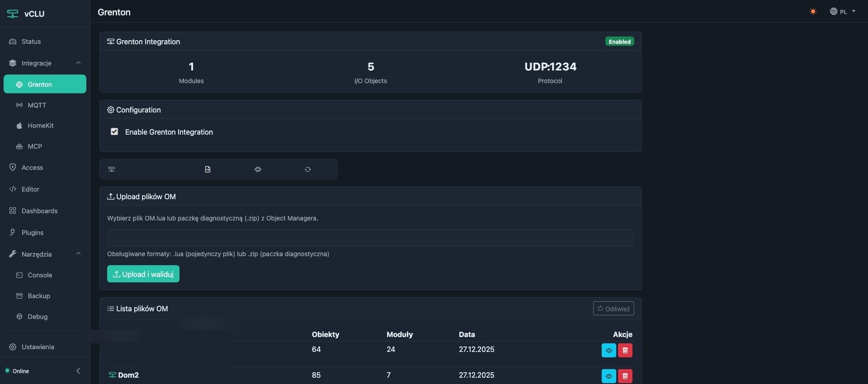
Task: Uncheck Enable Grenton Integration checkbox
Action: coord(114,131)
